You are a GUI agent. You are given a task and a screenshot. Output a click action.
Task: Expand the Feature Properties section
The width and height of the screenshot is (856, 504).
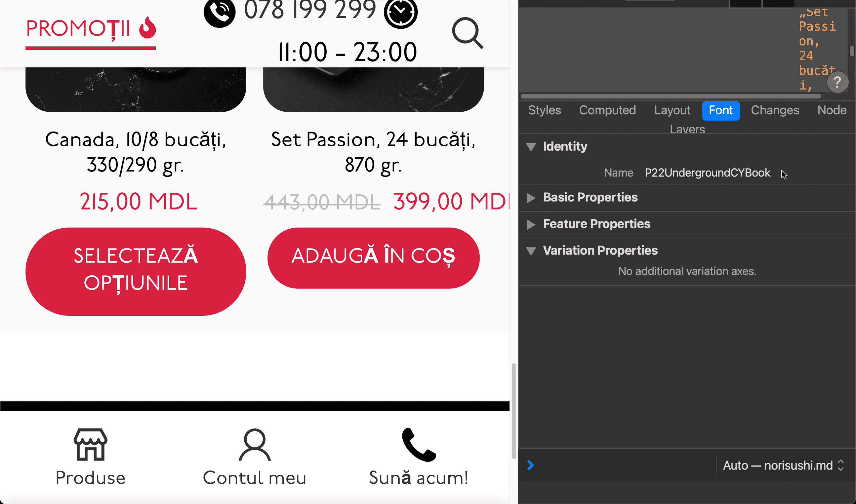pyautogui.click(x=531, y=224)
